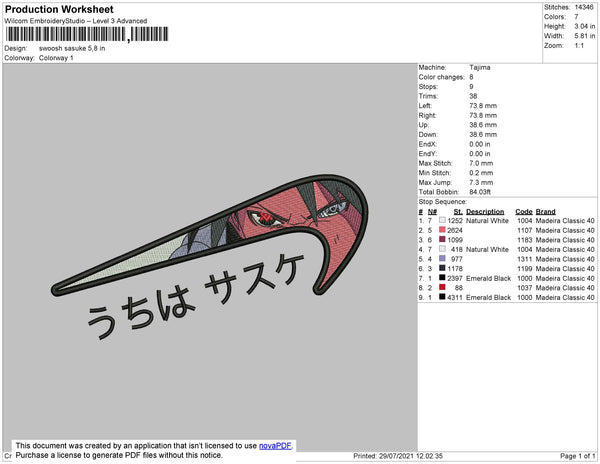The image size is (600, 464).
Task: Click the Natural White swatch with 418 stitches
Action: point(442,249)
